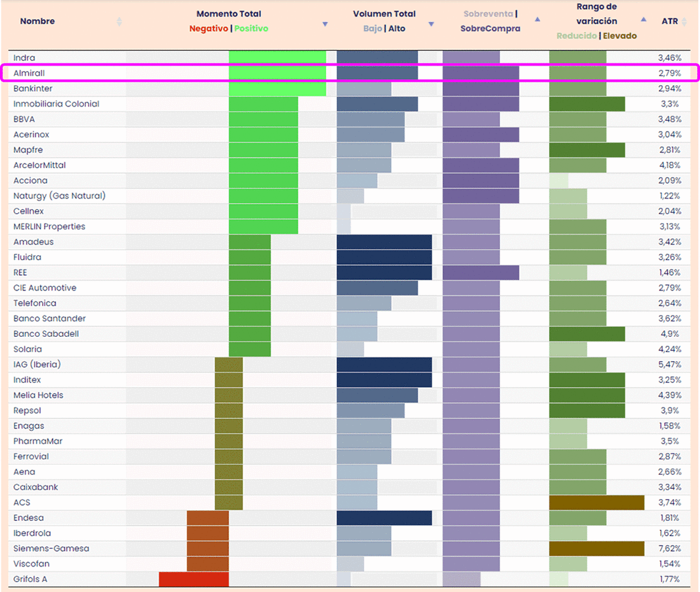Click Siemens-Gamesa brown variation range bar
The height and width of the screenshot is (592, 700).
coord(596,549)
